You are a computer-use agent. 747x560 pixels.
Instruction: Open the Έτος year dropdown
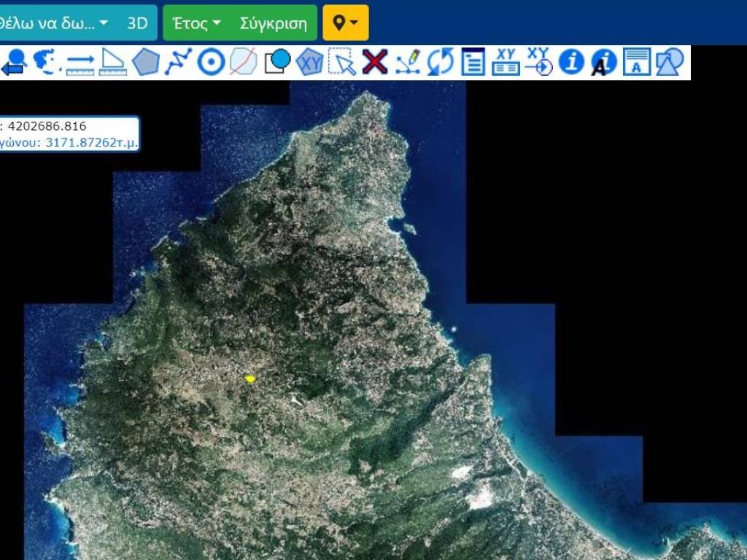[196, 23]
